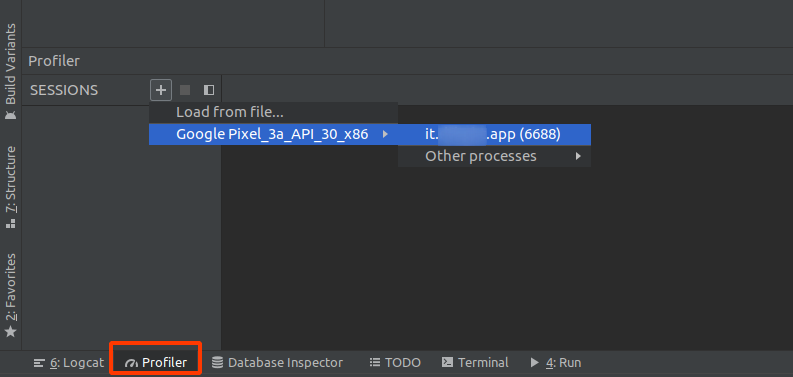Expand arrow beside Google Pixel_3a_API_30_x86
Image resolution: width=793 pixels, height=377 pixels.
385,134
